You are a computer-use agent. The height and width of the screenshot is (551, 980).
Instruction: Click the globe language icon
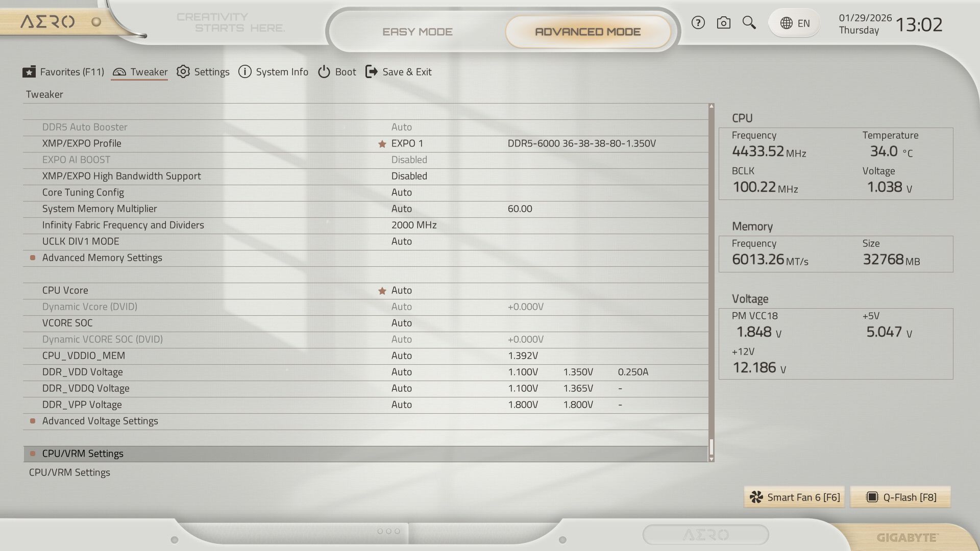[787, 23]
